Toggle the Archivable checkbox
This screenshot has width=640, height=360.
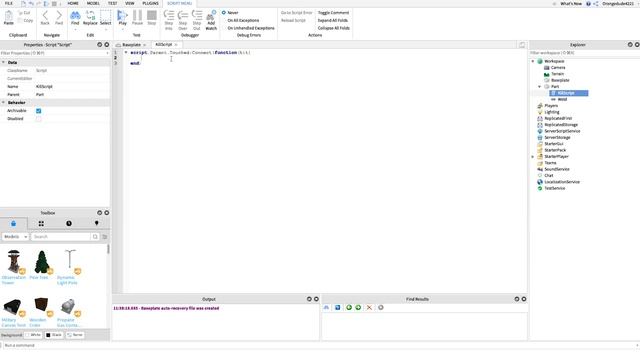(38, 111)
